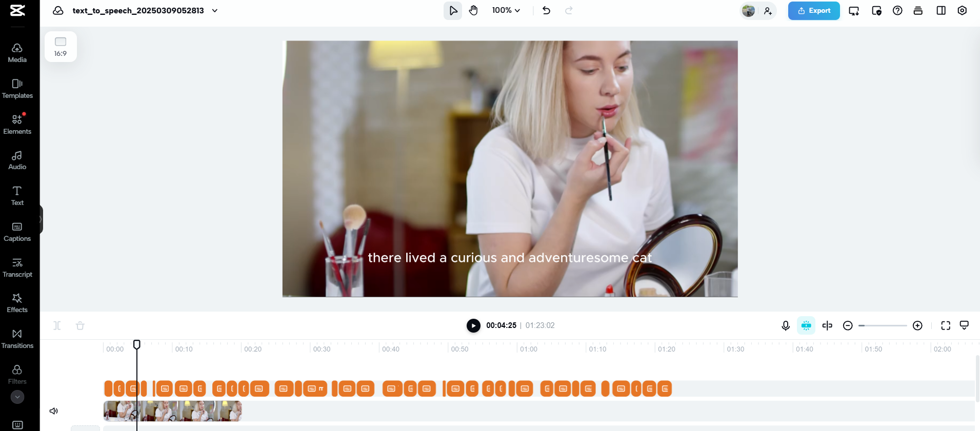
Task: Click the Export button
Action: [x=814, y=11]
